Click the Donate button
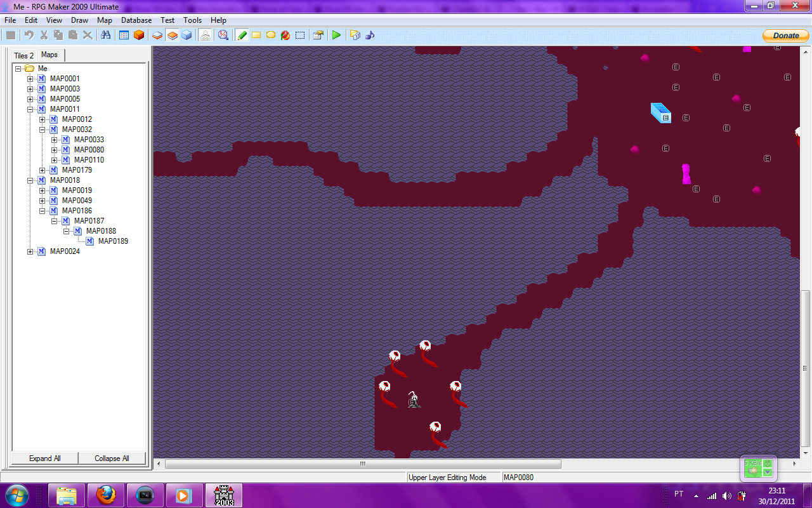Viewport: 812px width, 508px height. [x=786, y=36]
